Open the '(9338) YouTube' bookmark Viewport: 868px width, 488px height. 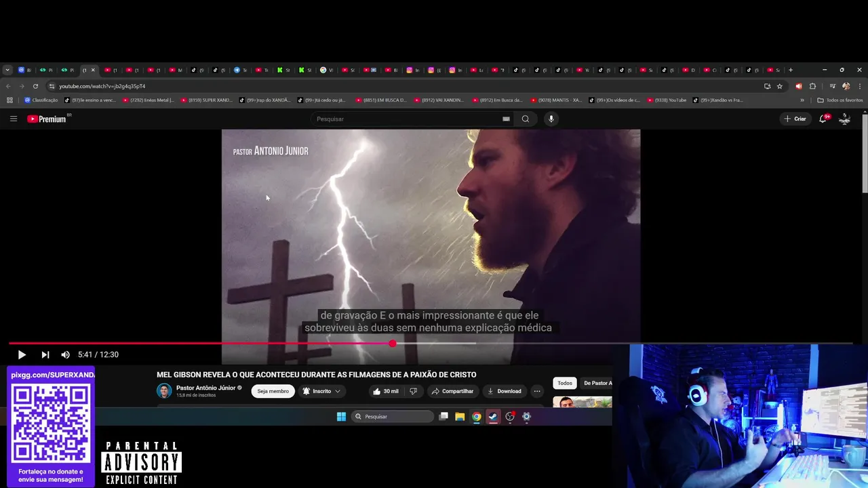(x=667, y=100)
